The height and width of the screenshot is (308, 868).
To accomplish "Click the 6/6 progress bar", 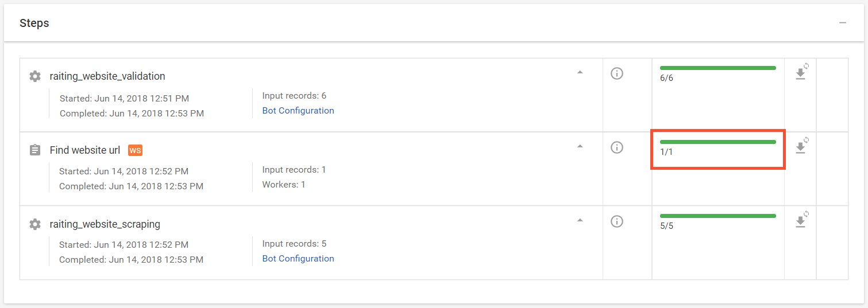I will (x=718, y=68).
